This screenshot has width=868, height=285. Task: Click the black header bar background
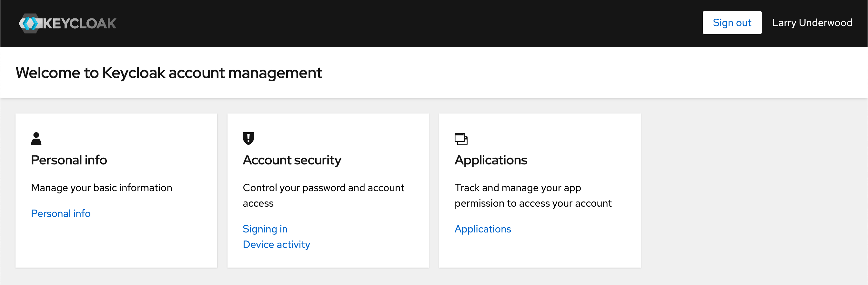pyautogui.click(x=404, y=23)
